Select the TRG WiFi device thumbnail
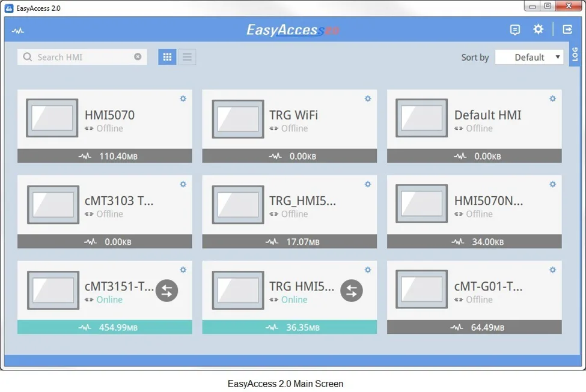This screenshot has height=392, width=586. click(x=238, y=119)
